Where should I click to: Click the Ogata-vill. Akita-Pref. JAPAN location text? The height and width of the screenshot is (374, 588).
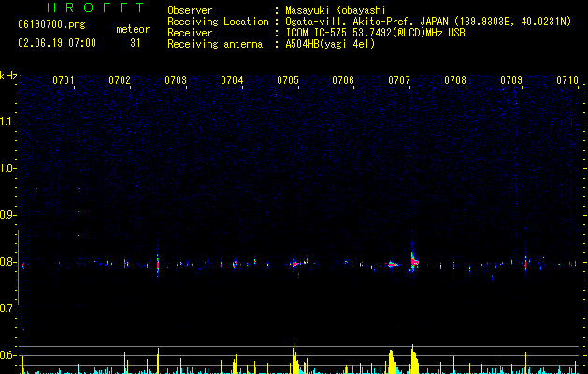click(x=428, y=22)
